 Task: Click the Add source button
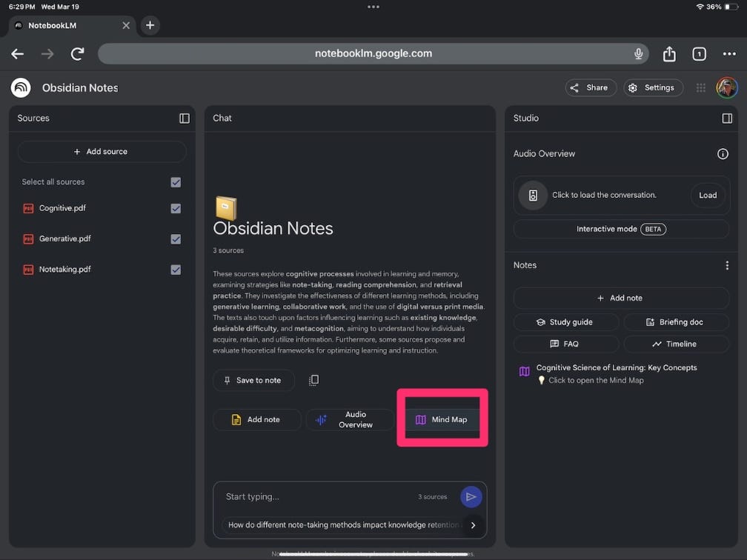point(102,151)
